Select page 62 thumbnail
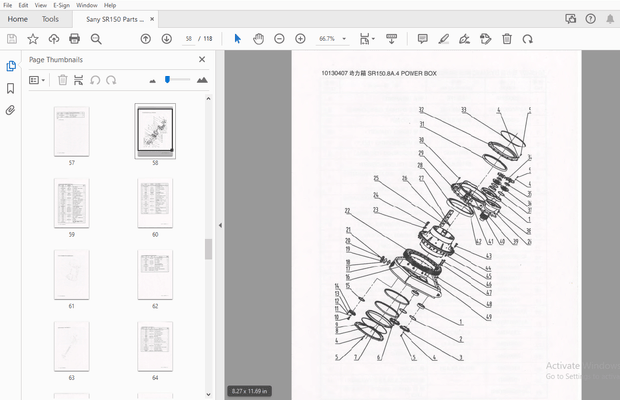This screenshot has width=620, height=400. [x=155, y=275]
